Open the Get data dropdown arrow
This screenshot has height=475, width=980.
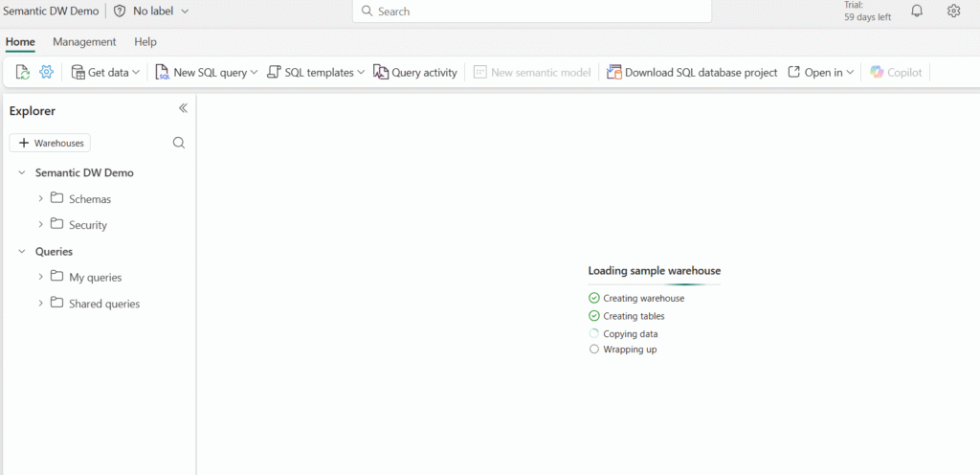click(x=136, y=73)
